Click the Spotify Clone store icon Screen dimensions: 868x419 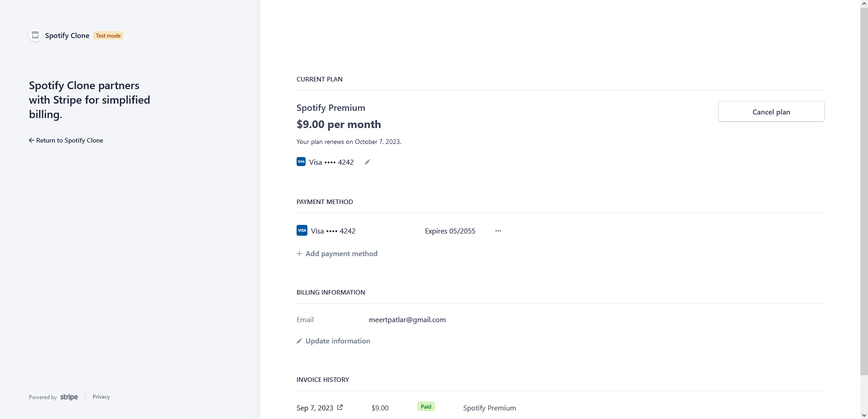35,35
